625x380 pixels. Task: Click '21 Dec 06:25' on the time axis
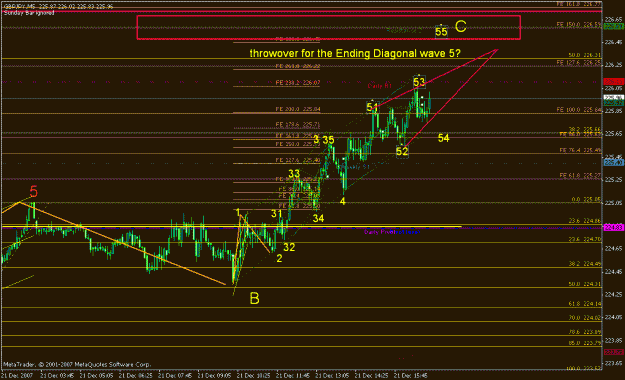[135, 376]
